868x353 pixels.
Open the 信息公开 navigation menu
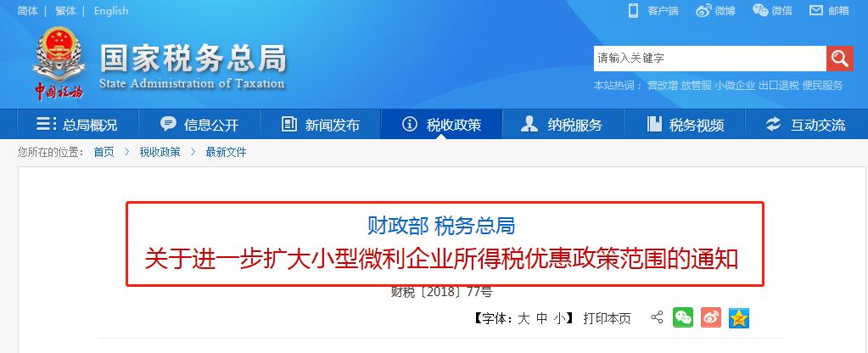coord(199,125)
